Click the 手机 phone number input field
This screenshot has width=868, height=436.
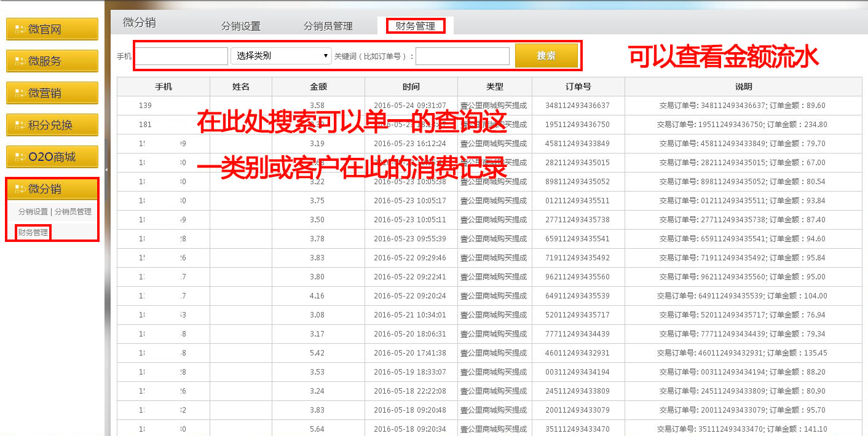click(x=181, y=56)
